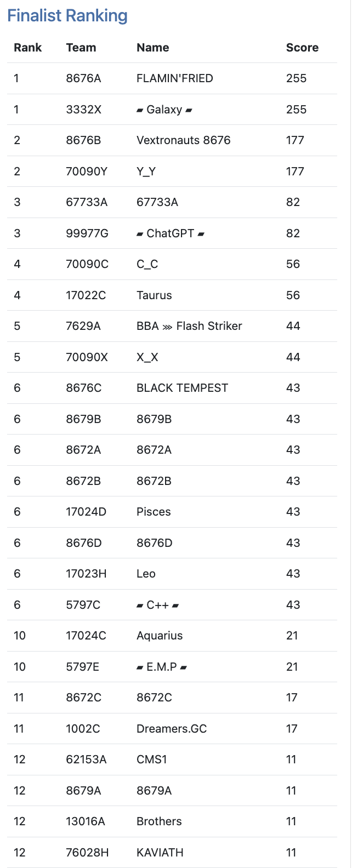The width and height of the screenshot is (352, 868).
Task: Click the FLAMIN'FRIED team name
Action: click(x=174, y=78)
